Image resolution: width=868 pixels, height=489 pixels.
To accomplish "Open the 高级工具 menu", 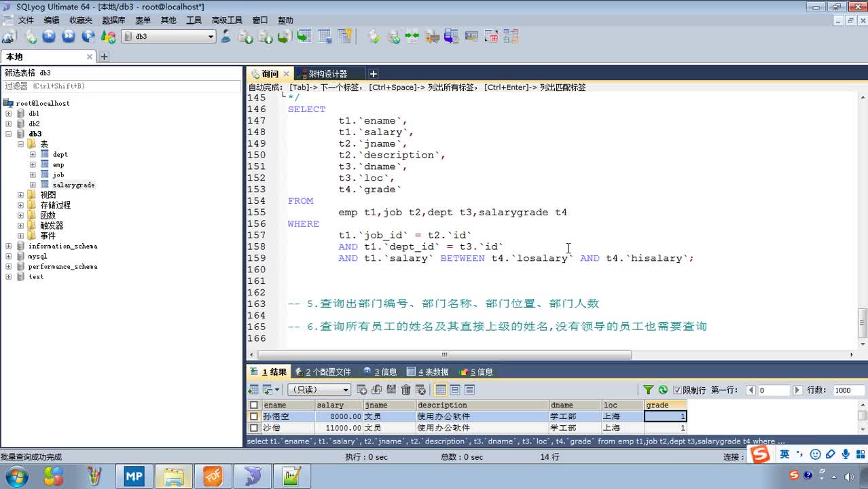I will (227, 20).
